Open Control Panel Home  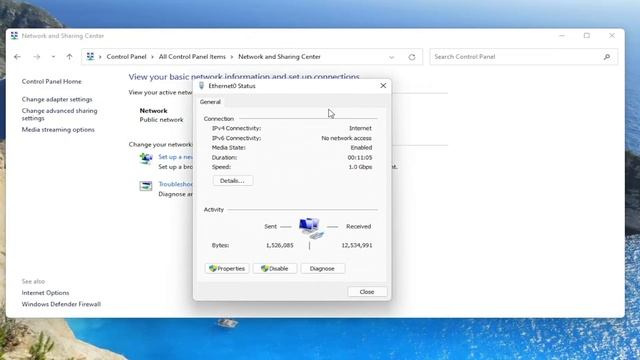pos(51,82)
